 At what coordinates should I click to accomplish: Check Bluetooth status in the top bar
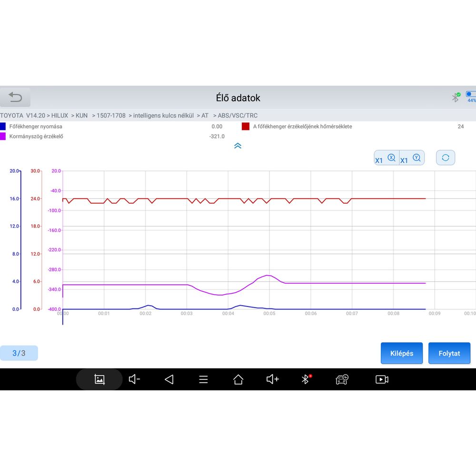click(x=456, y=98)
